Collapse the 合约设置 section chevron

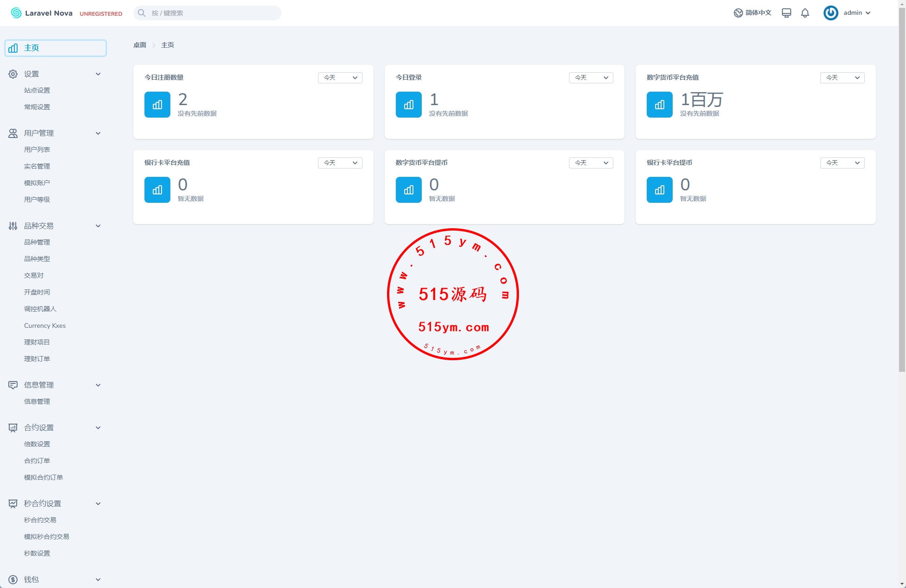[x=98, y=428]
